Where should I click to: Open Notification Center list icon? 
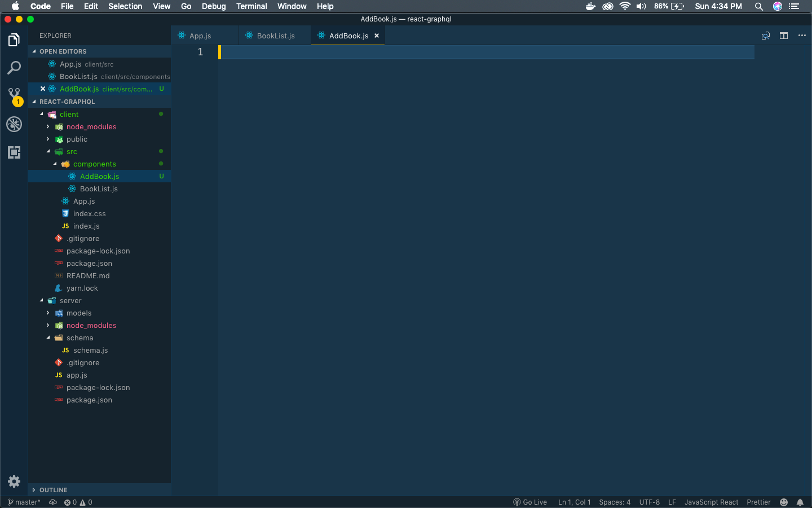794,6
